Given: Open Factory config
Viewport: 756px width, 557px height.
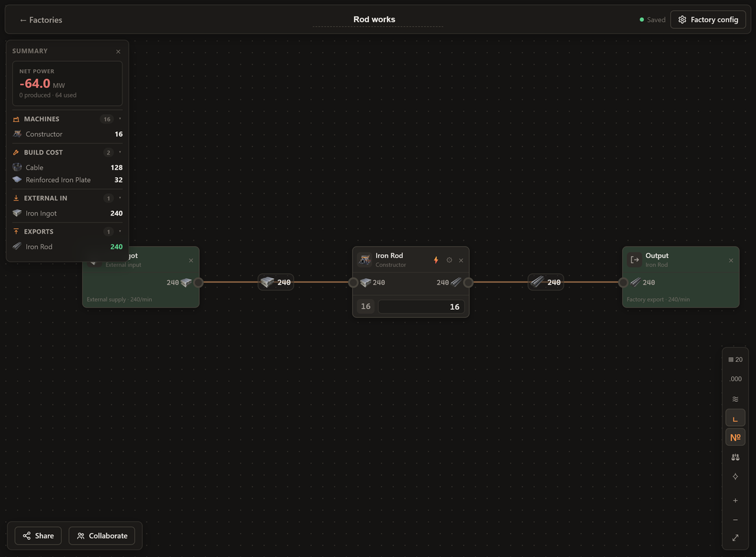Looking at the screenshot, I should pyautogui.click(x=708, y=20).
